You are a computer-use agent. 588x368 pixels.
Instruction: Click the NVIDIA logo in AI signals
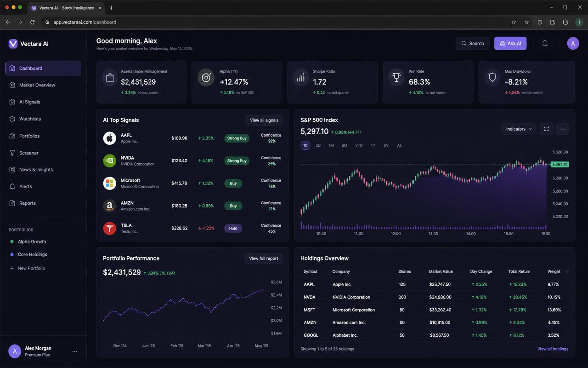(x=109, y=161)
